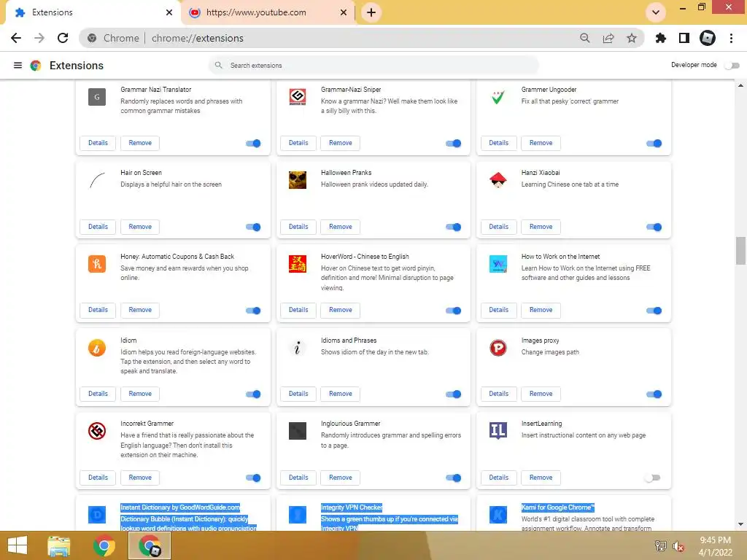The image size is (747, 560).
Task: Open File Explorer from the taskbar
Action: (59, 545)
